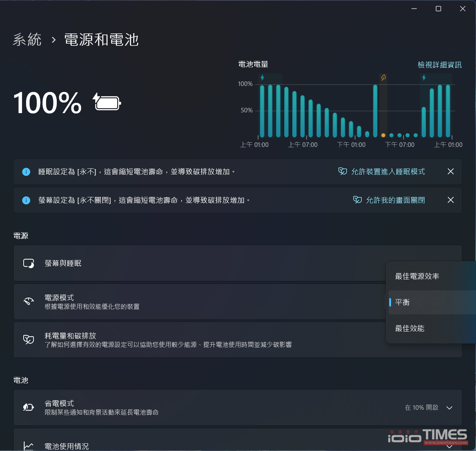
Task: Click the 上午 07:00 chart axis label
Action: click(x=303, y=145)
